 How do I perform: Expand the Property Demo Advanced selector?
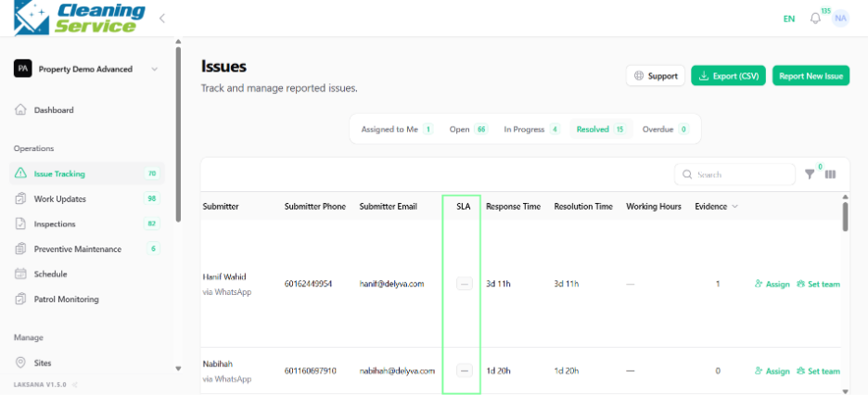click(x=87, y=70)
